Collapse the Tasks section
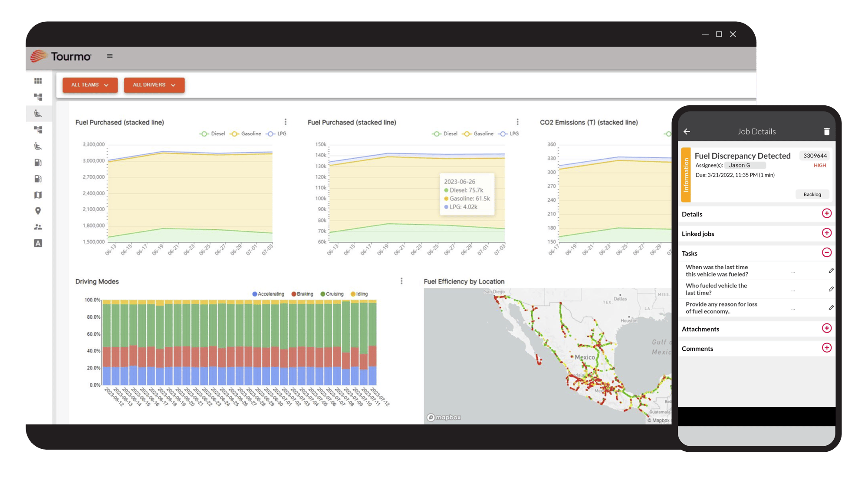This screenshot has width=868, height=480. [x=826, y=252]
